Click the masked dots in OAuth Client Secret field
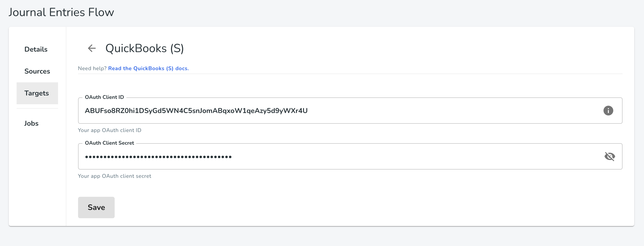 pyautogui.click(x=158, y=157)
